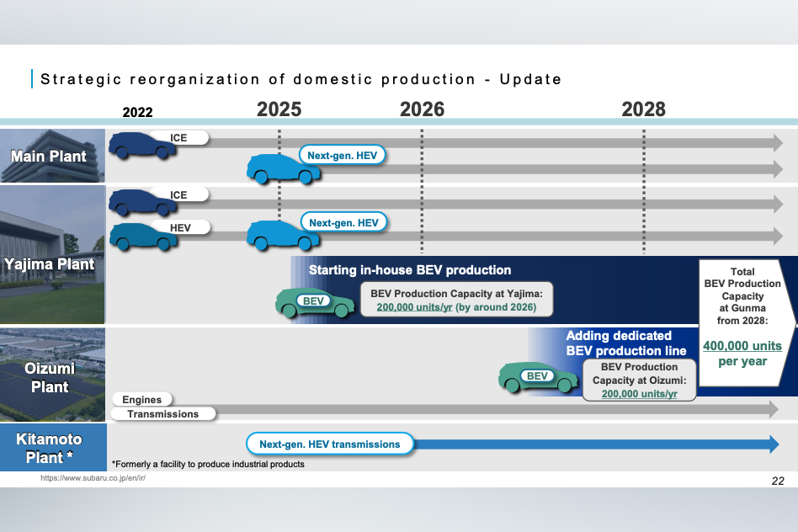Select the dark blue ICE vehicle icon at Main Plant
Viewport: 798px width, 532px height.
point(141,146)
